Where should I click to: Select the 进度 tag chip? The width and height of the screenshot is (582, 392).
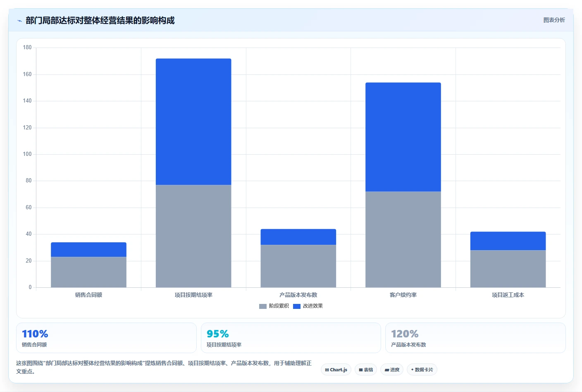pos(392,370)
